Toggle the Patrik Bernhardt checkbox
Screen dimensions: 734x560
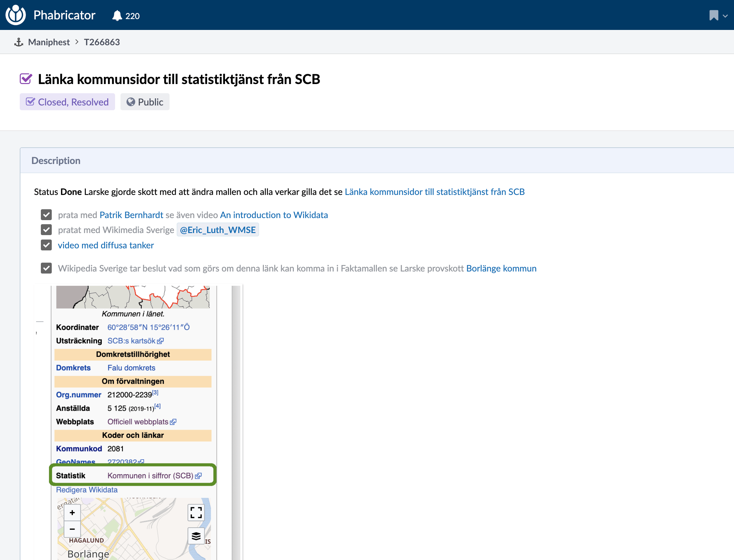pyautogui.click(x=46, y=215)
